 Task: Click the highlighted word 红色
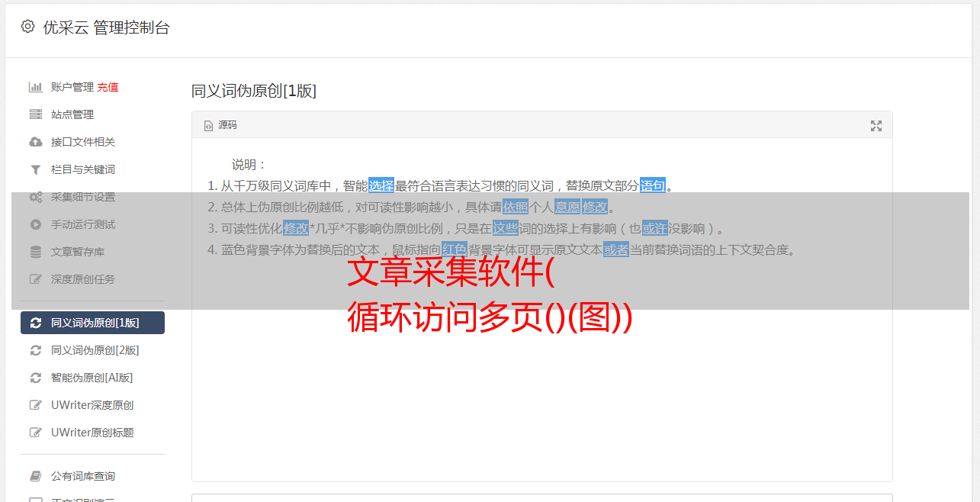(x=455, y=249)
